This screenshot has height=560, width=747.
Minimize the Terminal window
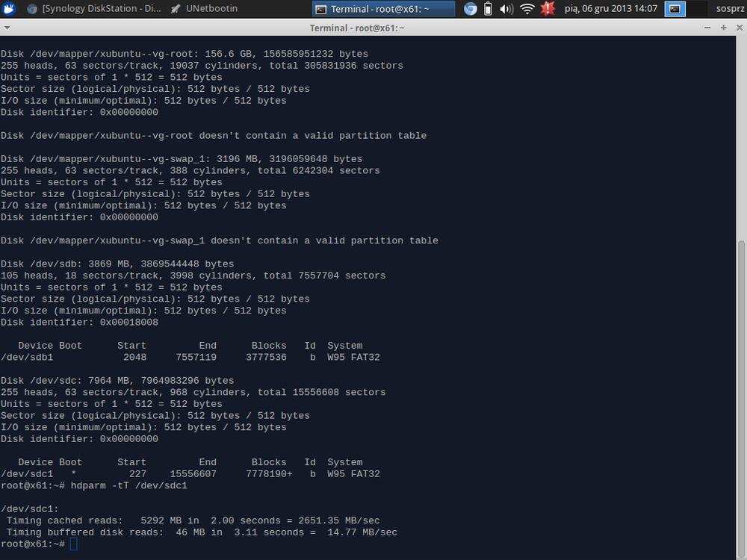click(x=707, y=28)
